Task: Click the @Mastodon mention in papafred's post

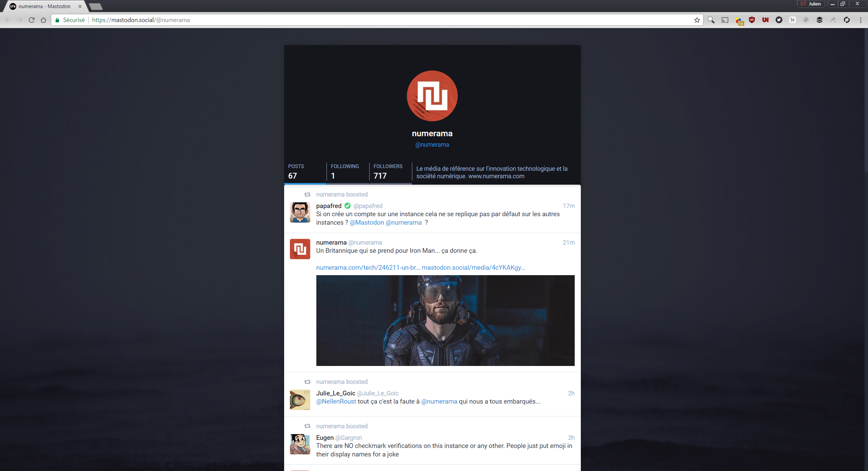Action: pos(367,223)
